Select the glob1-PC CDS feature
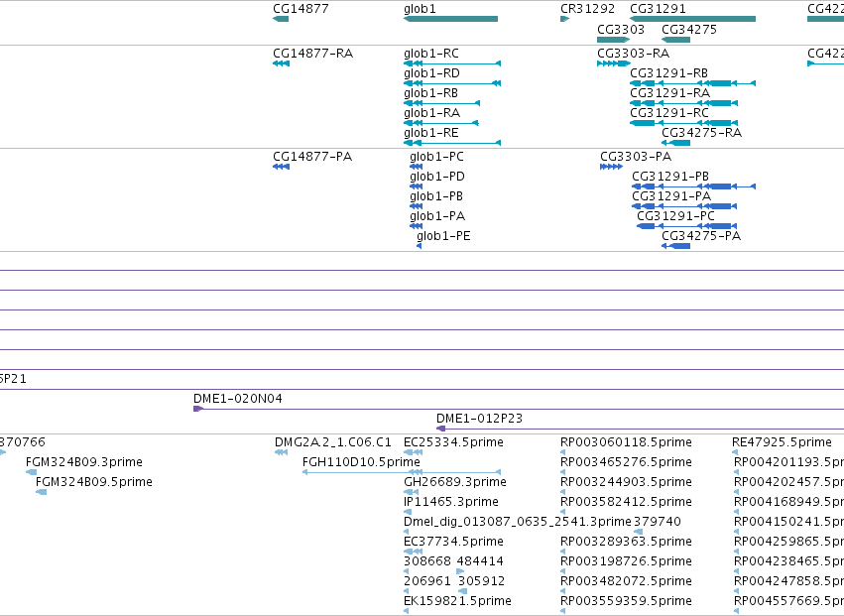The image size is (844, 616). point(417,167)
